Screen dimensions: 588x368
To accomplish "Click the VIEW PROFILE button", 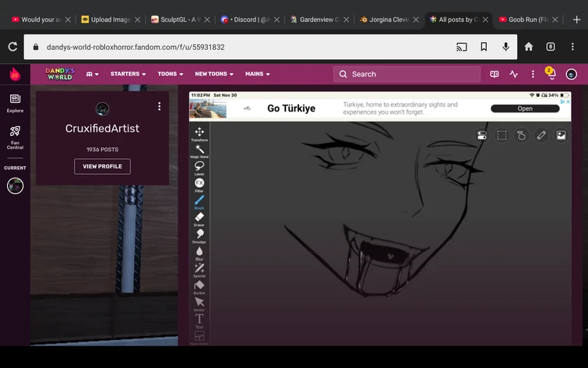I will (102, 166).
